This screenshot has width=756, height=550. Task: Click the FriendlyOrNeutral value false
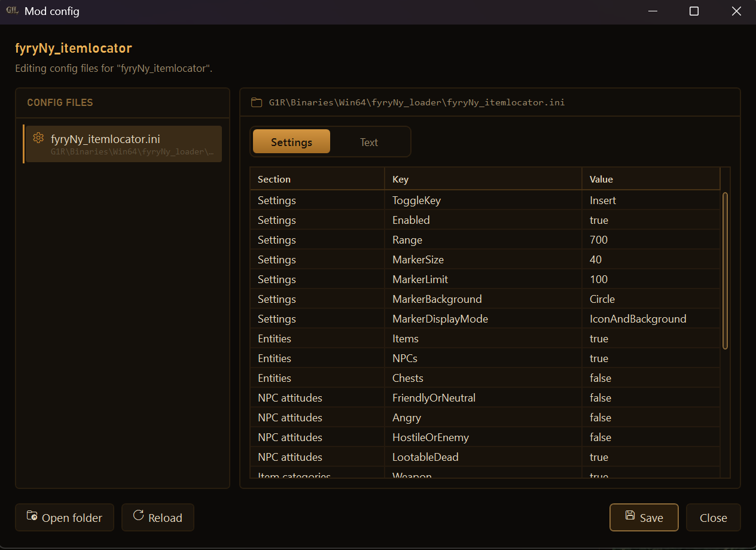[651, 398]
